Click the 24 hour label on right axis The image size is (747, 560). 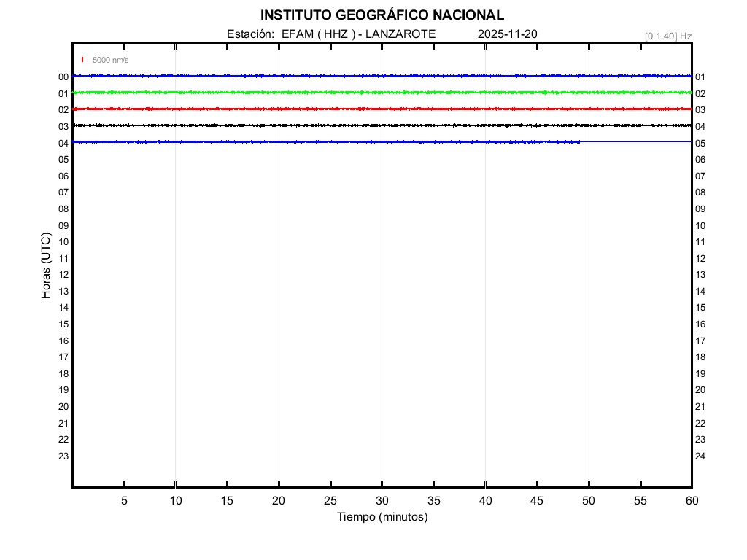pyautogui.click(x=700, y=456)
